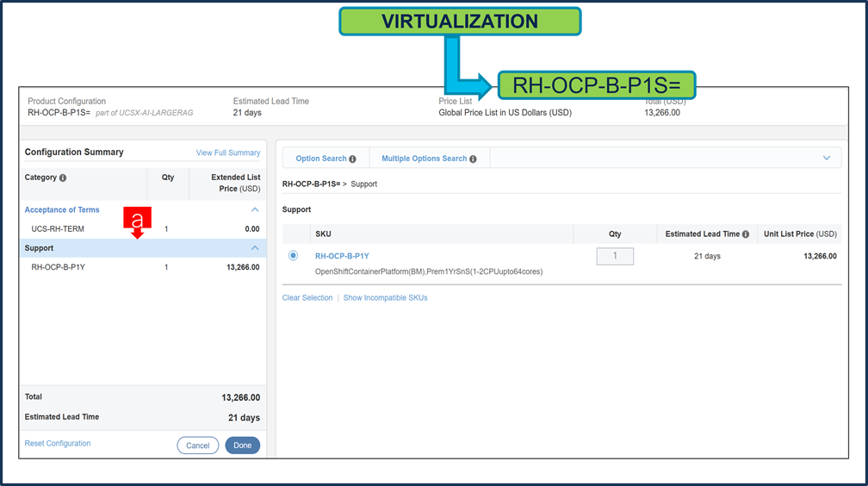Click Reset Configuration link
The height and width of the screenshot is (486, 868).
(x=58, y=443)
